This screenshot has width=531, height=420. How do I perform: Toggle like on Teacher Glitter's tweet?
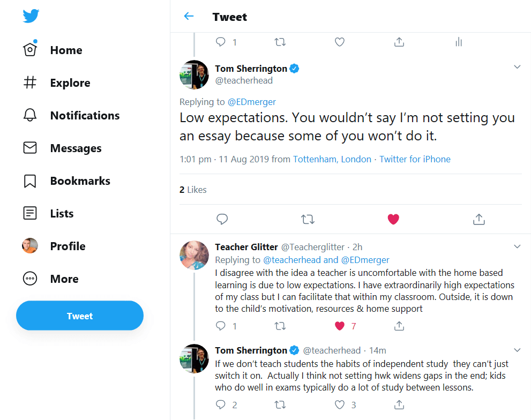pos(339,326)
